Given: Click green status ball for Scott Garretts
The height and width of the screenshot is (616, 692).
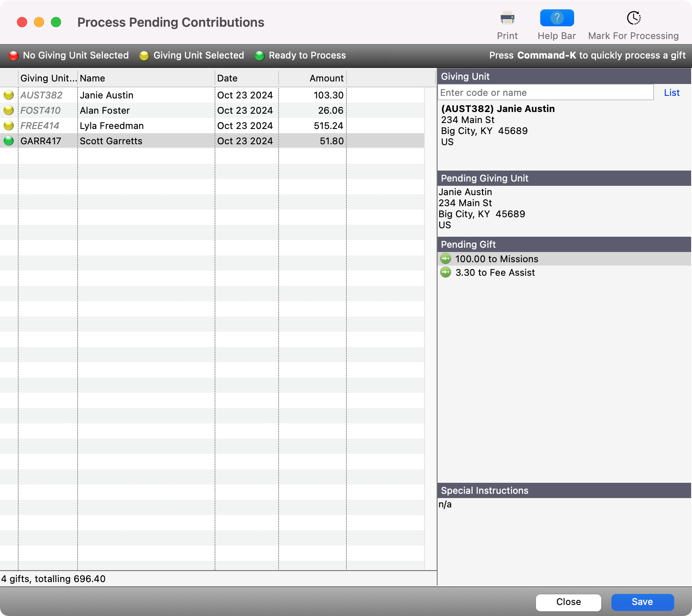Looking at the screenshot, I should [8, 141].
